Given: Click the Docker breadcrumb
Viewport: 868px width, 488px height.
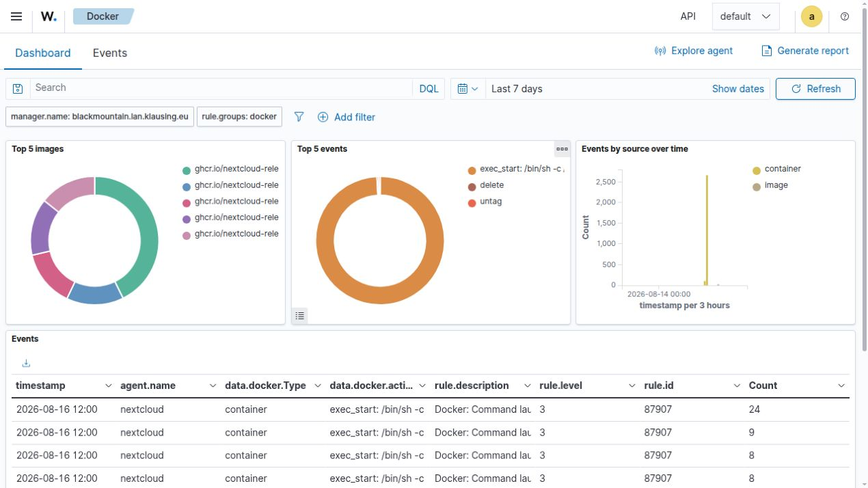Looking at the screenshot, I should [103, 16].
